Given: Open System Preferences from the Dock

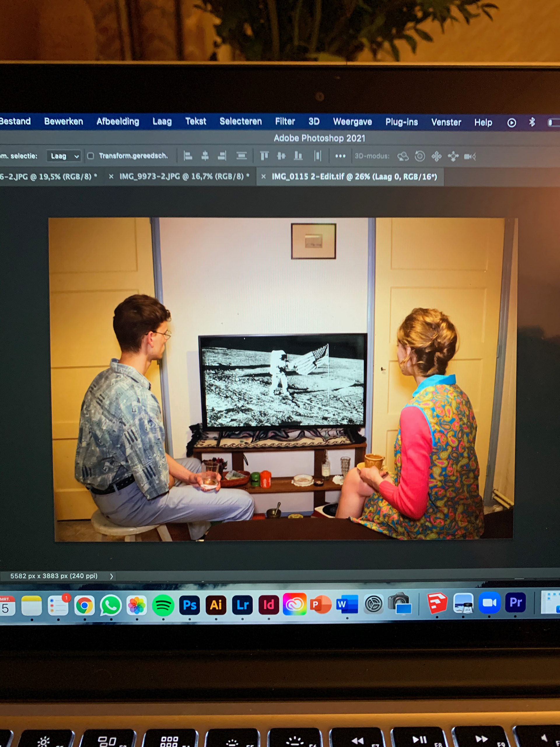Looking at the screenshot, I should (374, 604).
